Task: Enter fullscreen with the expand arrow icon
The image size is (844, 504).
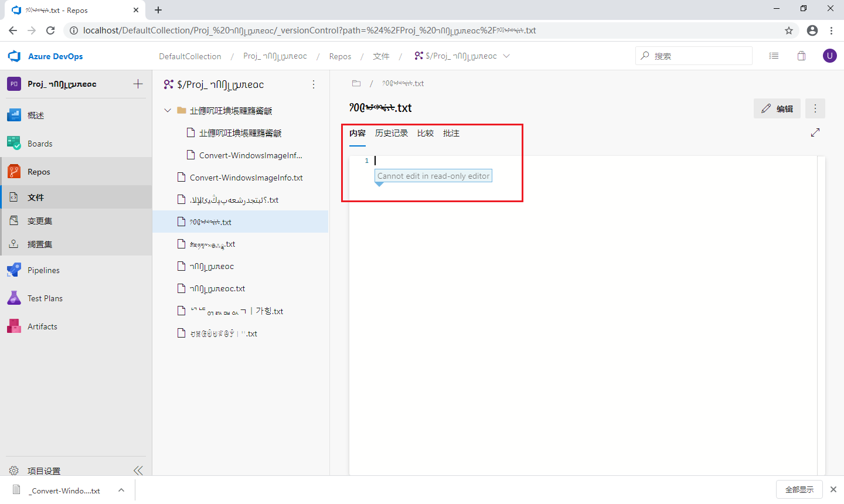Action: [815, 132]
